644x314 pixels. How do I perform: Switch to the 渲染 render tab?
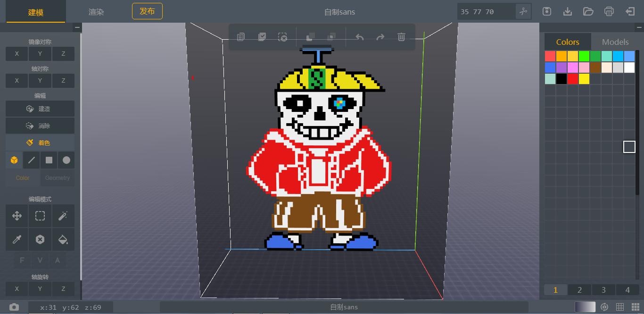click(96, 12)
